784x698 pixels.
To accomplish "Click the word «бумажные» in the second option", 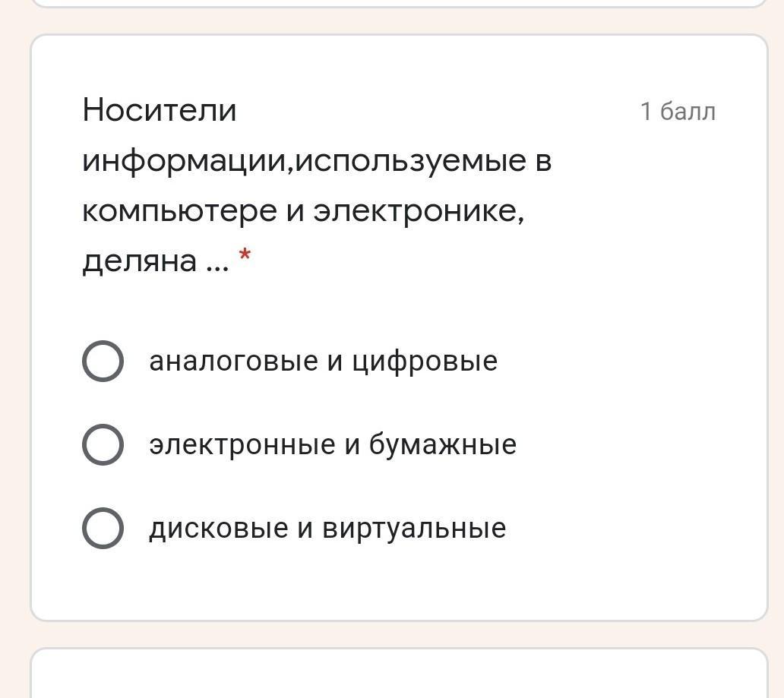I will 443,444.
